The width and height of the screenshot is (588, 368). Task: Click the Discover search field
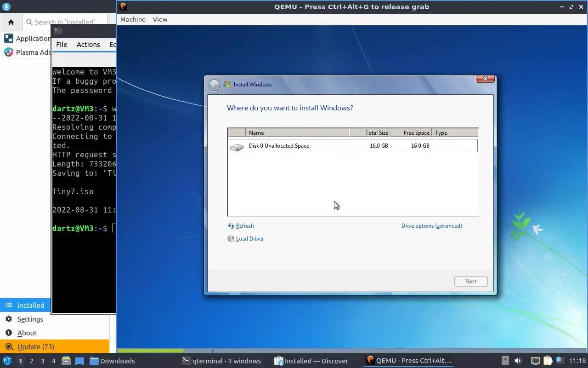coord(64,22)
